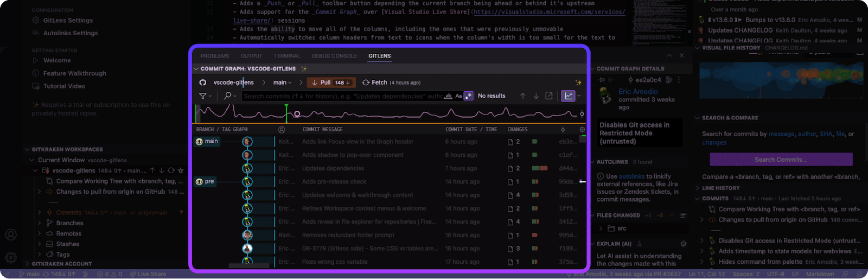Screen dimensions: 868x279
Task: Open minimap options dropdown arrow
Action: tap(579, 96)
